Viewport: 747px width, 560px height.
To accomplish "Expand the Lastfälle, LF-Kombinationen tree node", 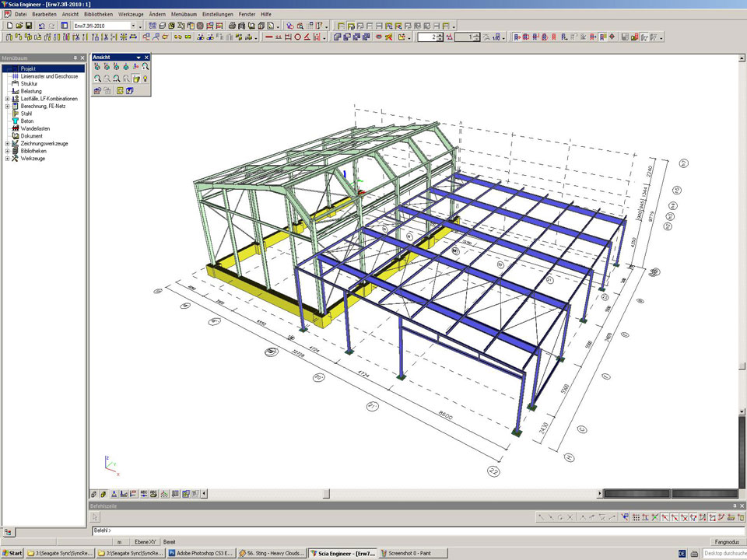I will pos(7,99).
